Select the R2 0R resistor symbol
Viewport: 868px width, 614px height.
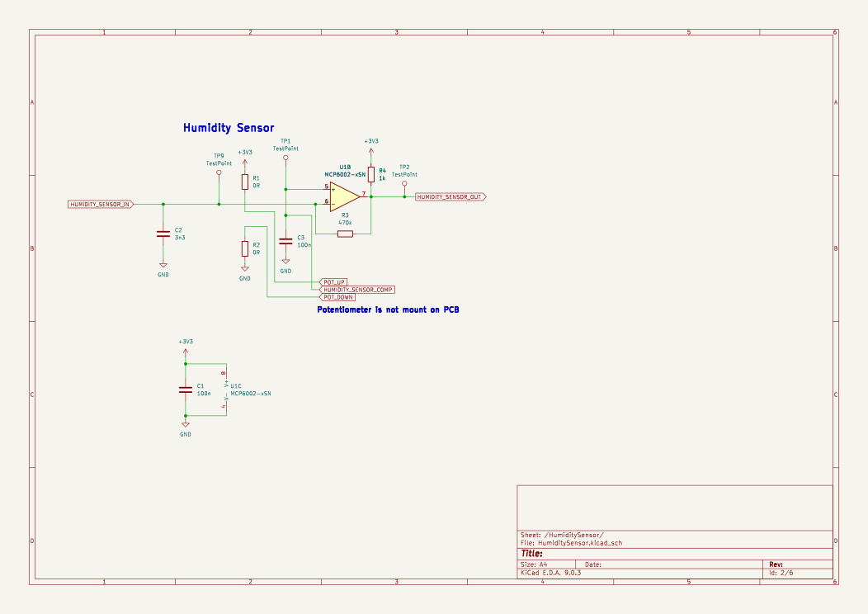(x=245, y=248)
